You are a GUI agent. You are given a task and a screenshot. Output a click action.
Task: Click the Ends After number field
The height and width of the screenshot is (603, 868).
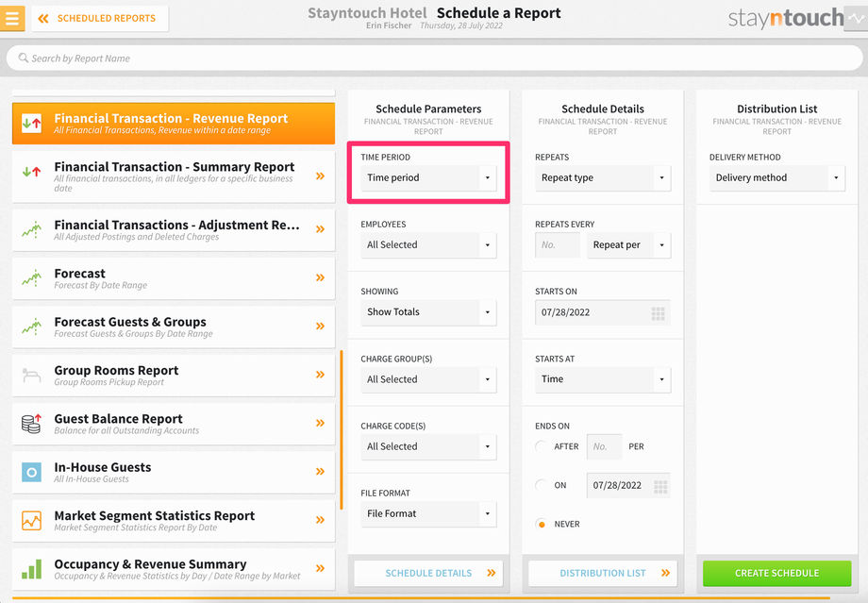pos(604,446)
